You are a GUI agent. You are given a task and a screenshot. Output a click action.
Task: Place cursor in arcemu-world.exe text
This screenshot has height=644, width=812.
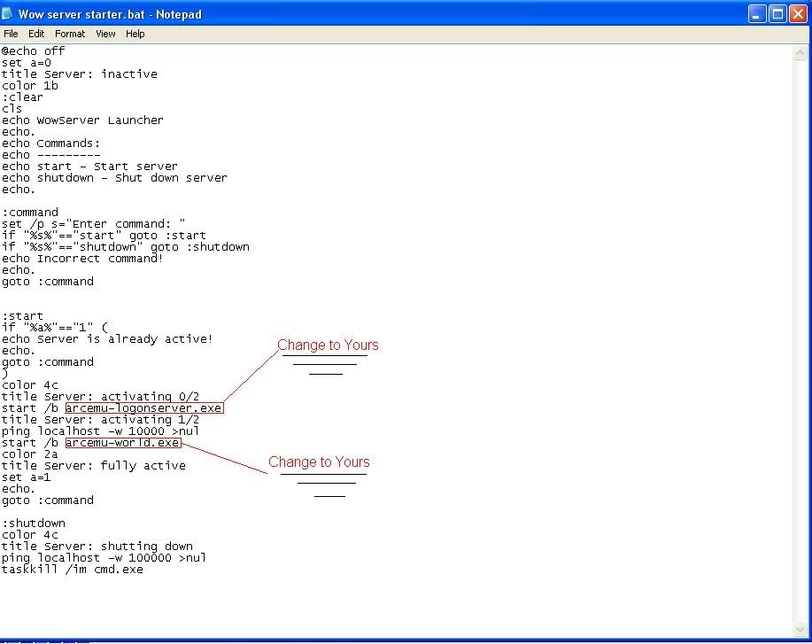coord(122,443)
